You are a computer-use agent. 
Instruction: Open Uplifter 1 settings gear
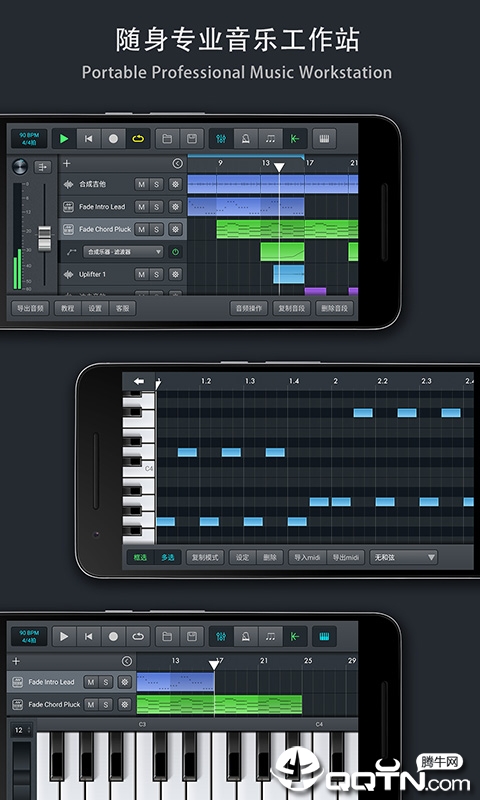pos(175,274)
